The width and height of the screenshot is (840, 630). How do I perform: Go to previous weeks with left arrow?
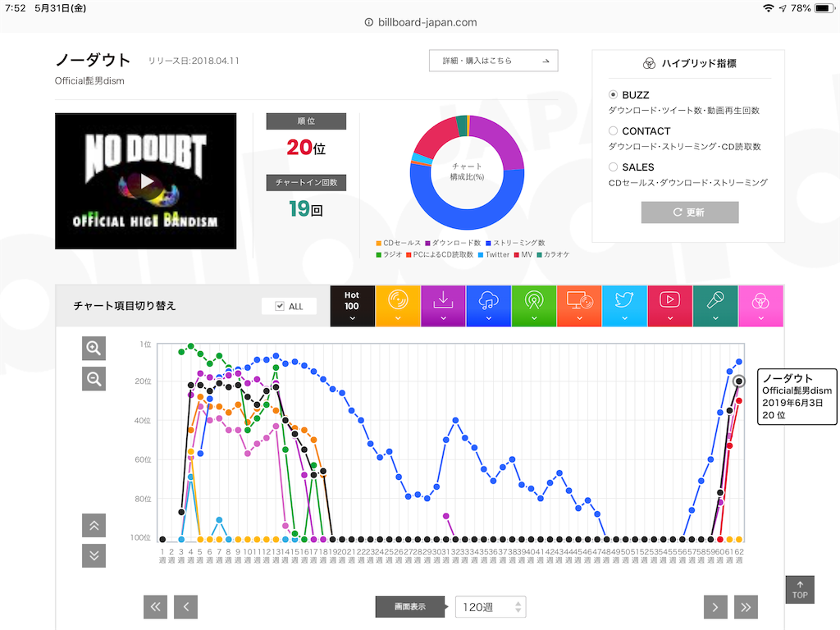pos(186,607)
